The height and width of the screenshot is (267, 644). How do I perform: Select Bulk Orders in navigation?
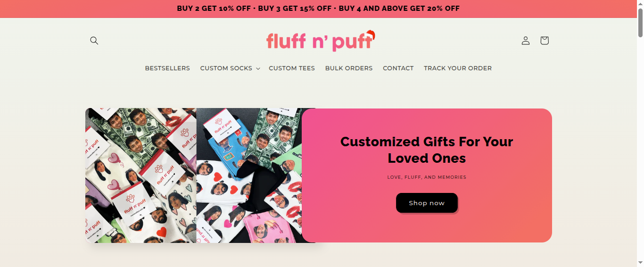pyautogui.click(x=349, y=68)
